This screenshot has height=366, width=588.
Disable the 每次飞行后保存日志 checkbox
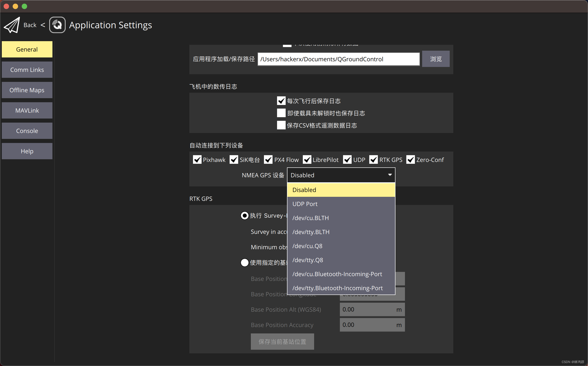pyautogui.click(x=281, y=101)
